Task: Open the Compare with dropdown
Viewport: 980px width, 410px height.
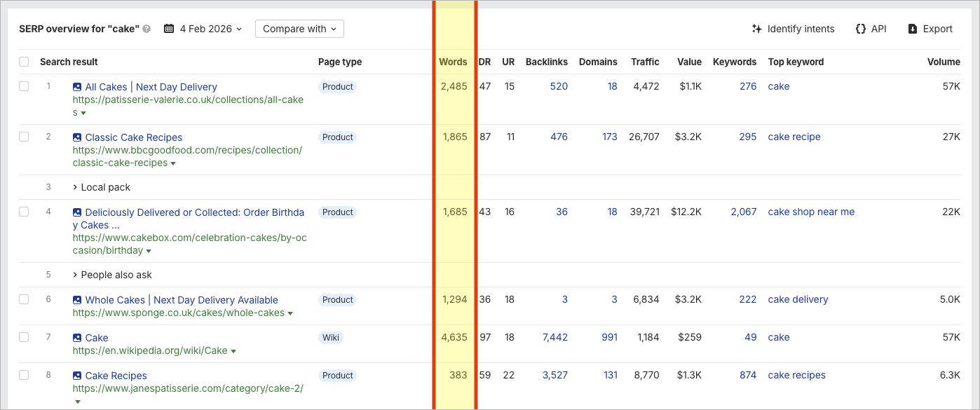Action: 299,29
